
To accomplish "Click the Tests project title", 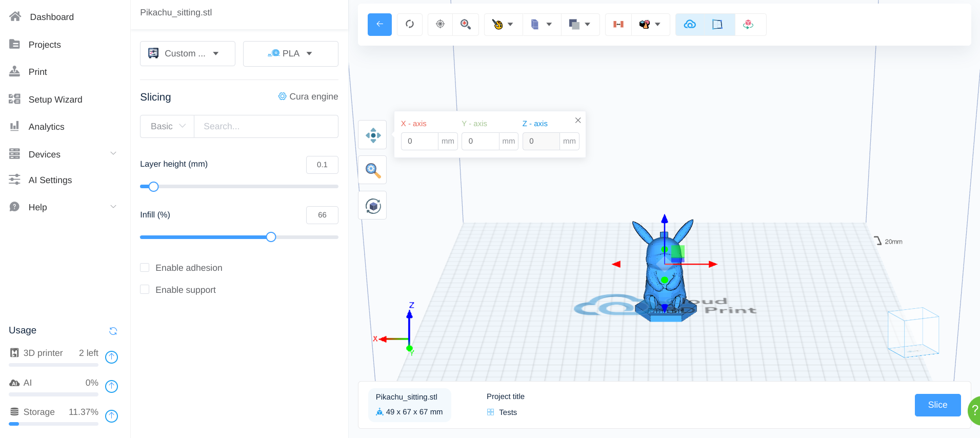I will click(x=508, y=412).
